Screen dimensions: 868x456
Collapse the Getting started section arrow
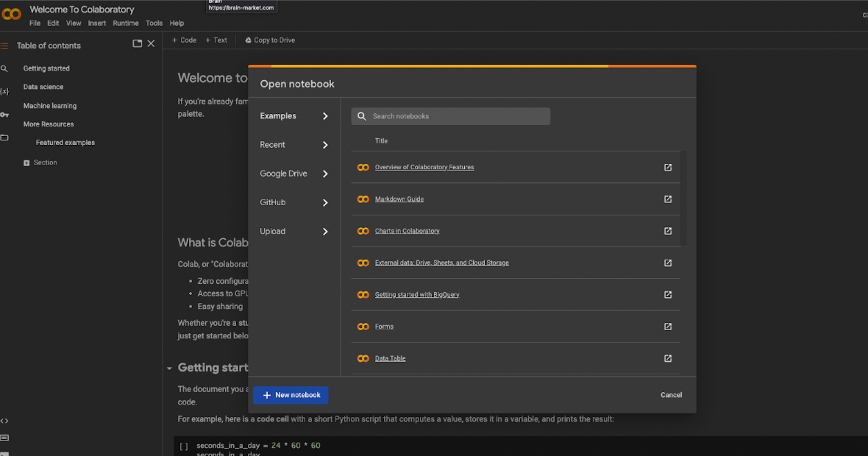tap(169, 368)
